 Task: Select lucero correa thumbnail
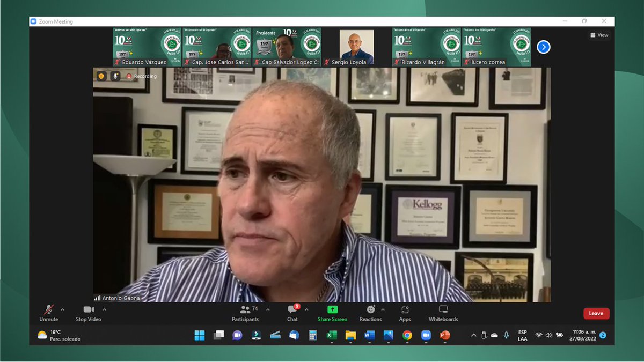(x=496, y=47)
